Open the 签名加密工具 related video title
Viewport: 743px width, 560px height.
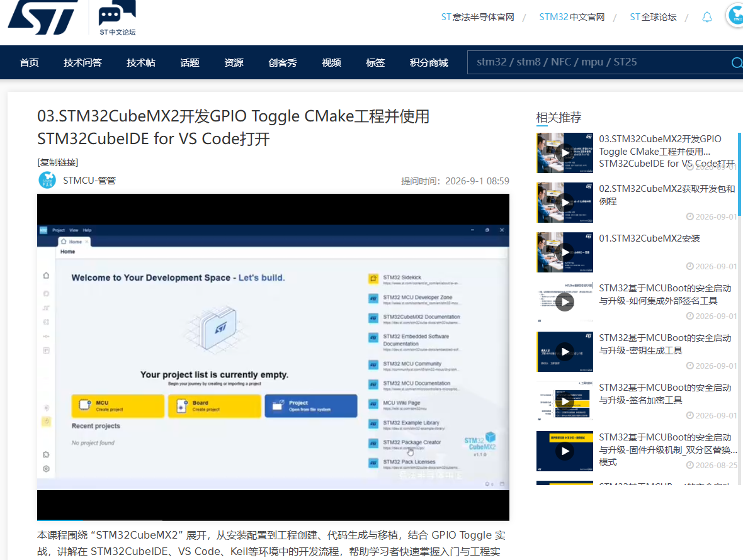pyautogui.click(x=665, y=394)
